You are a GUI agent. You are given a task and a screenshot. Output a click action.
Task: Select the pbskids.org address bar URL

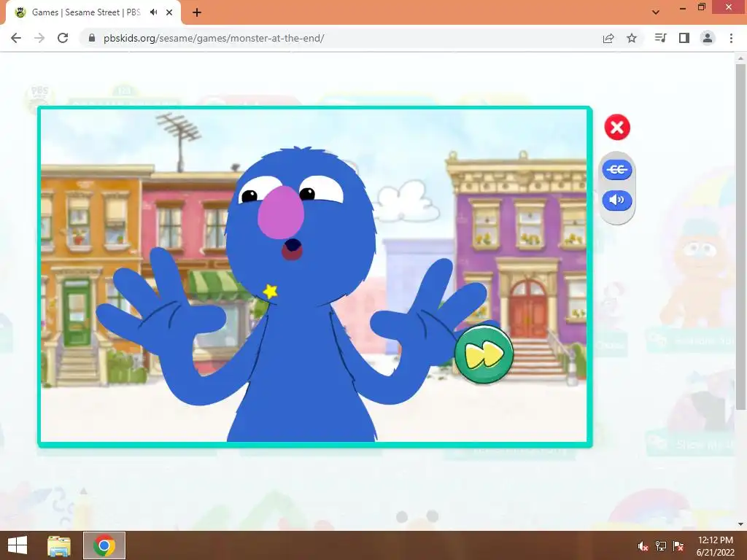pos(214,38)
